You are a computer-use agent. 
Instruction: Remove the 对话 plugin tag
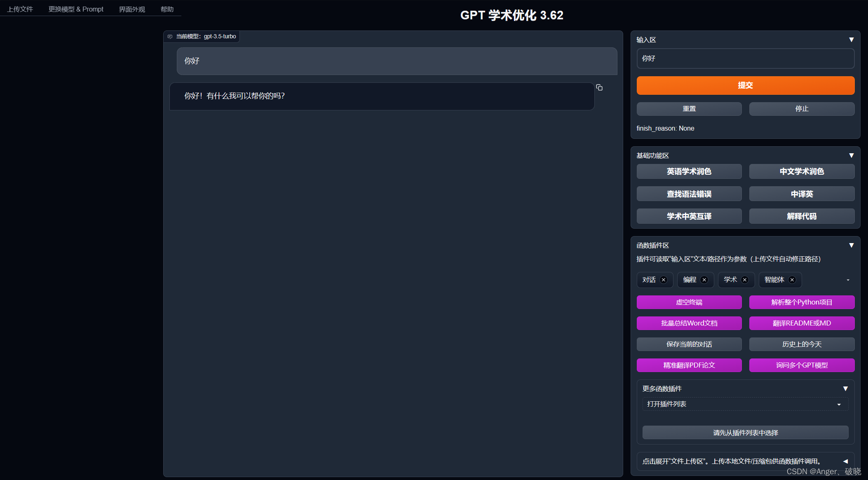(x=664, y=280)
